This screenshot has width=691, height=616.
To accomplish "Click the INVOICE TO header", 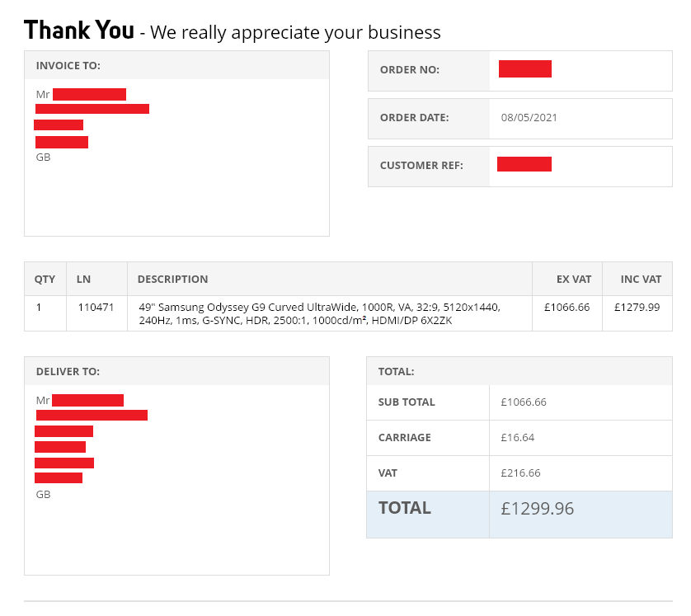I will pyautogui.click(x=68, y=66).
